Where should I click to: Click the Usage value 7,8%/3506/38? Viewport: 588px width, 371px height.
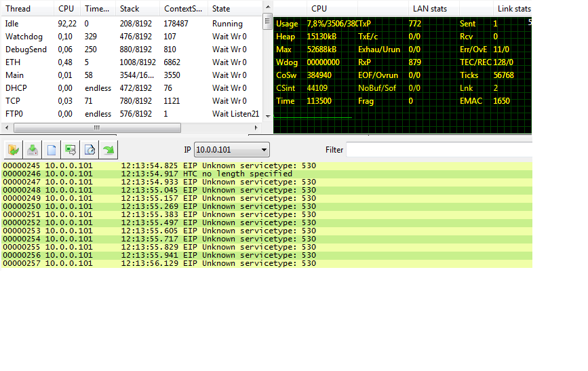tap(332, 24)
